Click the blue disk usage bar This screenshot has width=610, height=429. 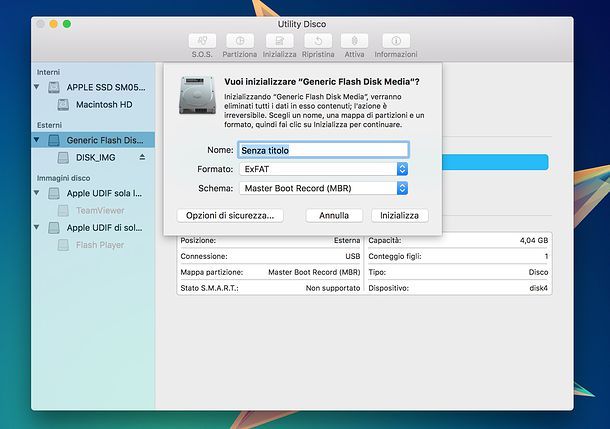point(495,162)
